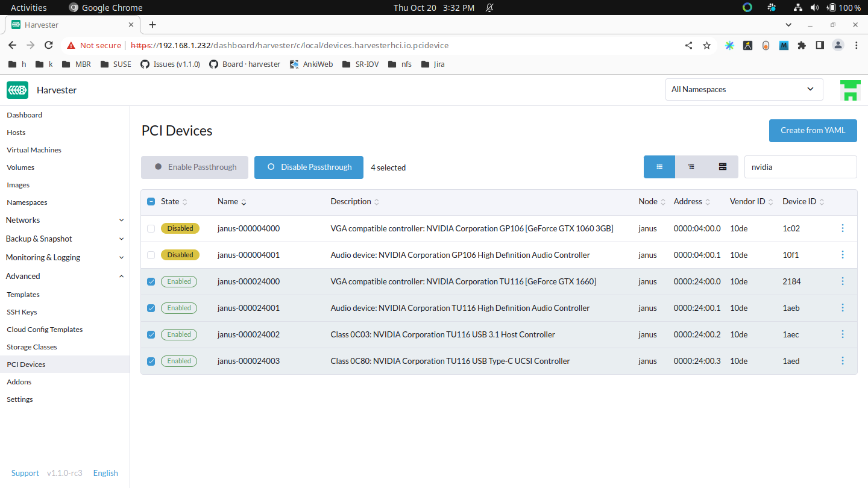Open the Activities menu
868x488 pixels.
[28, 7]
